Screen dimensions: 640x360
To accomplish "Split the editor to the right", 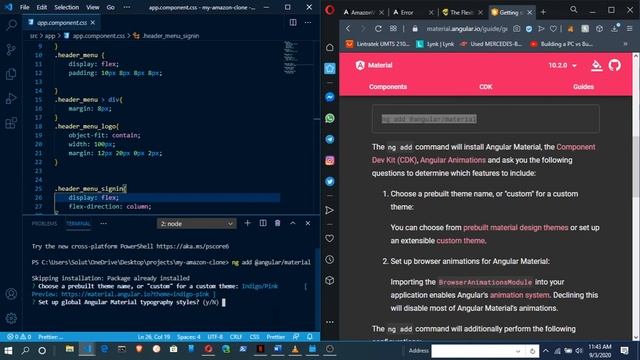I will click(293, 22).
